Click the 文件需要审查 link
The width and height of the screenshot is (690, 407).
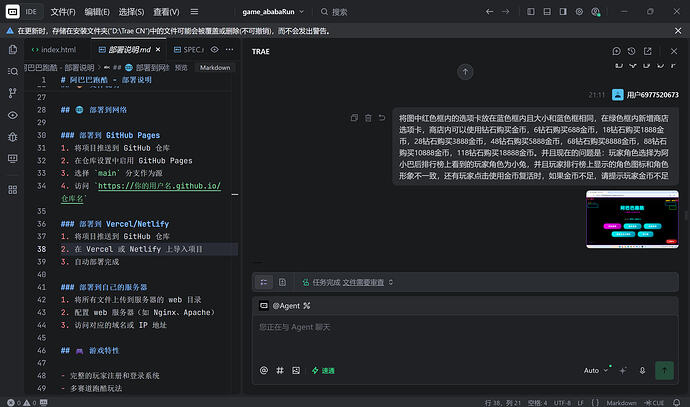363,282
